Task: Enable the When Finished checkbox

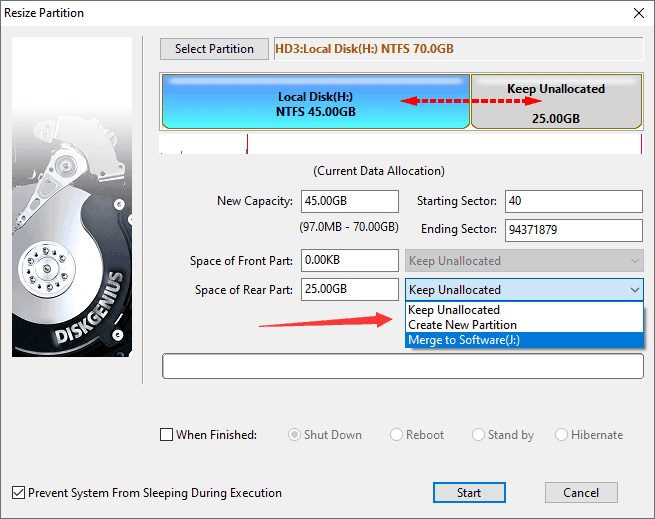Action: 167,435
